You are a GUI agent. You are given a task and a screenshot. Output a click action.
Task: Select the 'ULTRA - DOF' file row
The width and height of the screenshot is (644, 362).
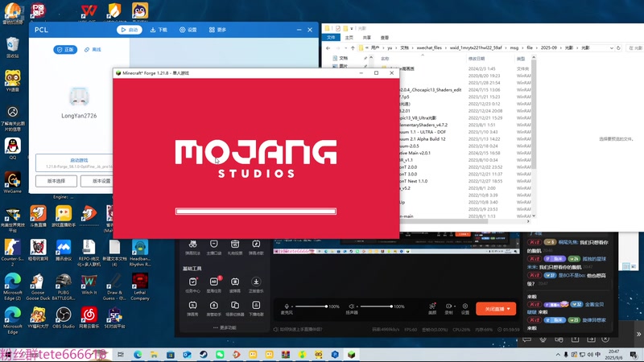(x=423, y=132)
